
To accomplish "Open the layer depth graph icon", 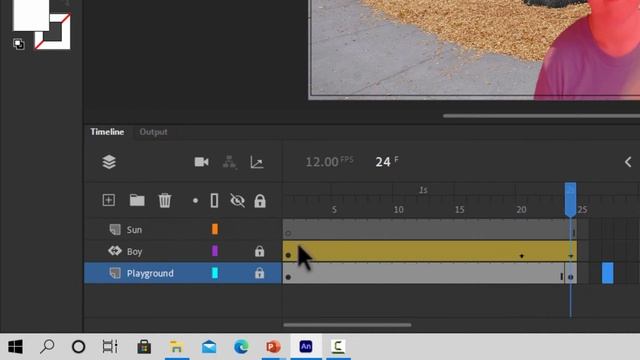I will [257, 162].
